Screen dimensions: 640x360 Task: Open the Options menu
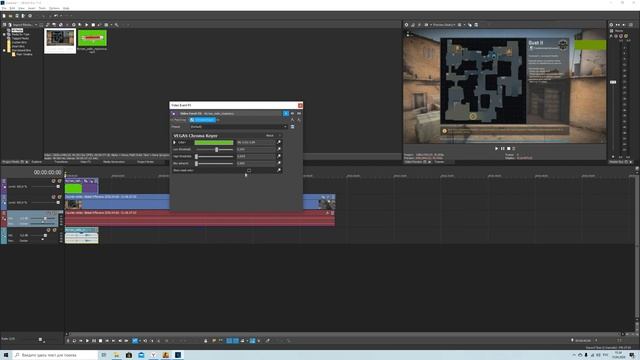coord(54,8)
